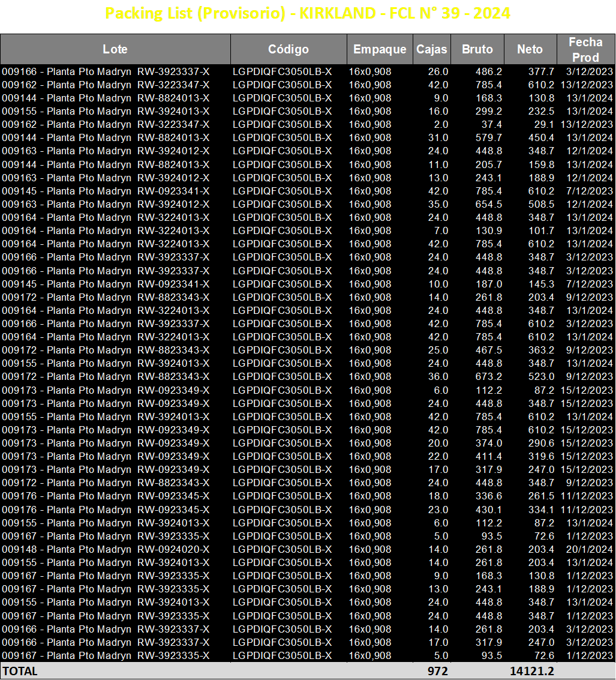Screen dimensions: 616x680
Task: Click the Empaque column header
Action: (x=380, y=49)
